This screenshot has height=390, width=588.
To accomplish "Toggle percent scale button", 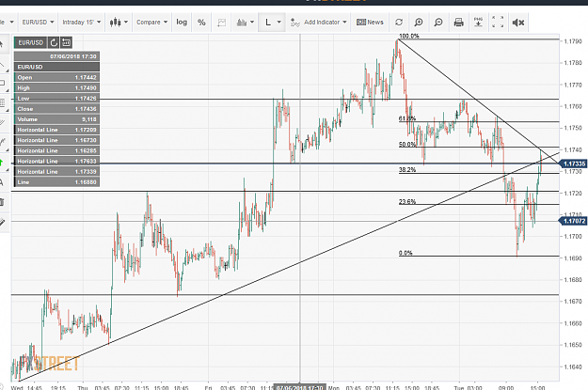I will [x=201, y=23].
